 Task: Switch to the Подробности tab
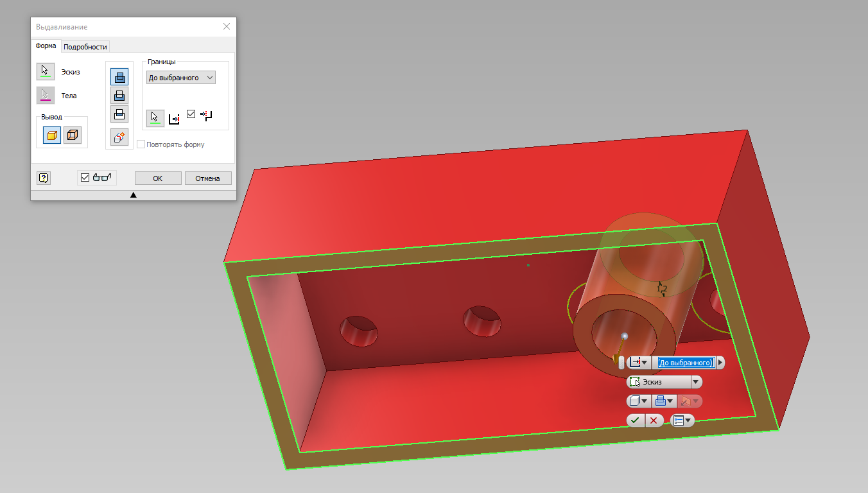(85, 47)
